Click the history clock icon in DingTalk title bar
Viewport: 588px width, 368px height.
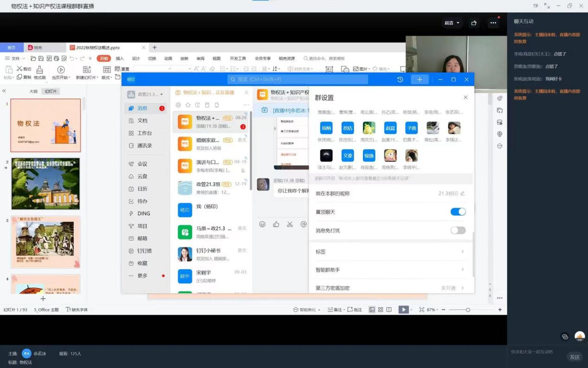[x=400, y=79]
